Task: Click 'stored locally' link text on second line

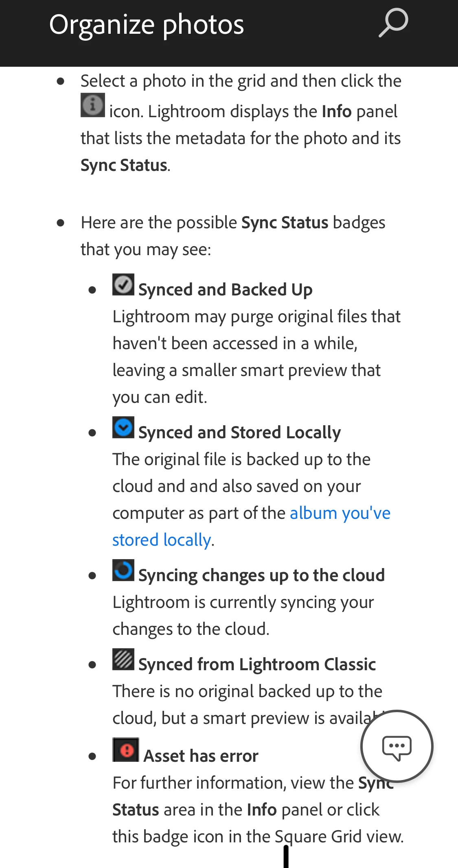Action: 162,540
